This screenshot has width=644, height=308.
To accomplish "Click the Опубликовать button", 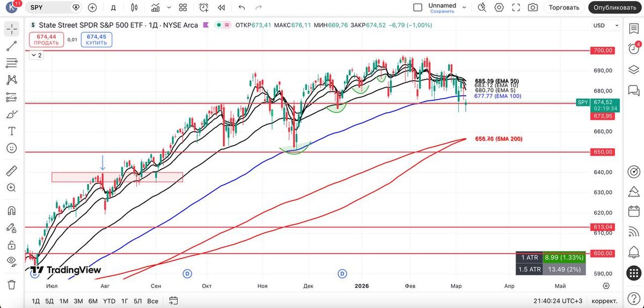I will (x=616, y=8).
